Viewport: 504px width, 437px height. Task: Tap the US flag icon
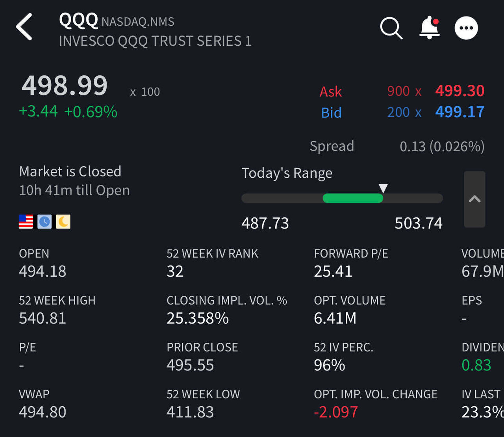point(26,222)
